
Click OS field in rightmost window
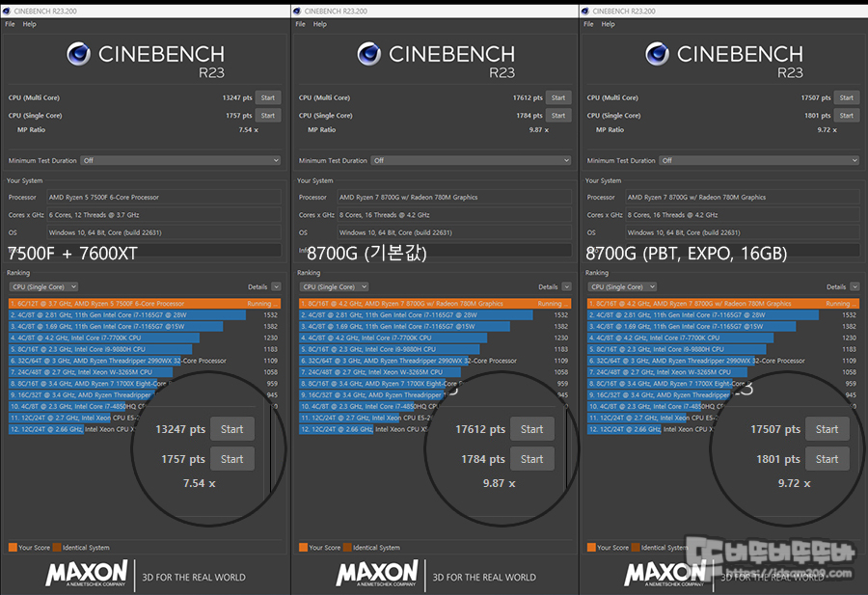[x=743, y=232]
